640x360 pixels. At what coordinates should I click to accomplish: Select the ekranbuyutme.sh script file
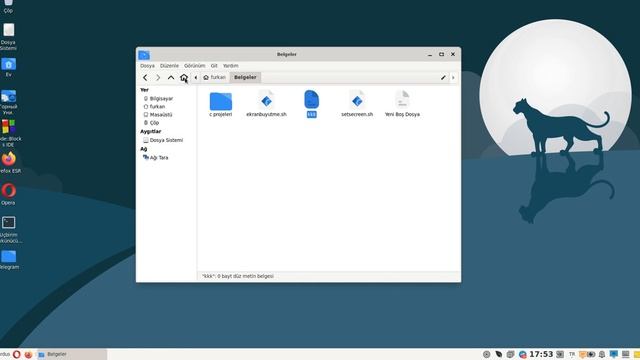[267, 104]
